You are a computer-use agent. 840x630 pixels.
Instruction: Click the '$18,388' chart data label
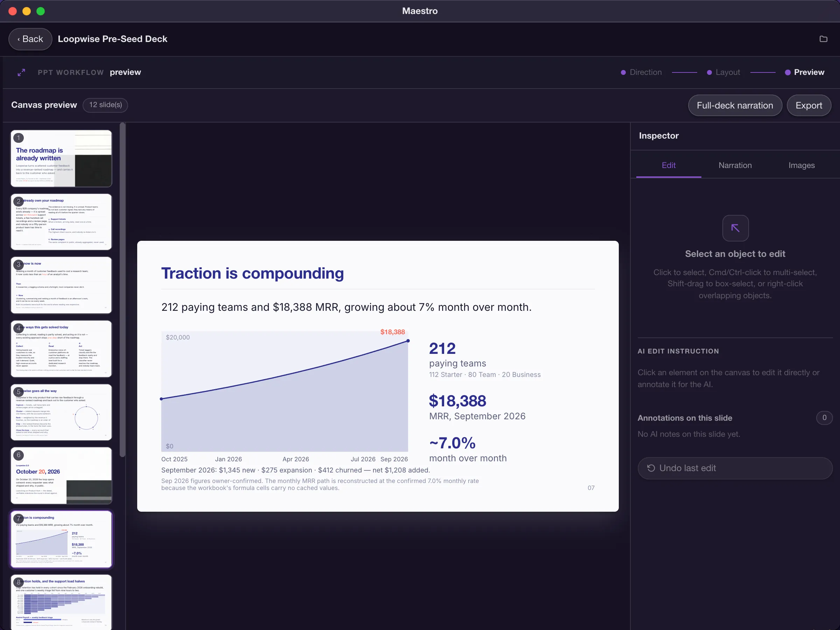coord(392,332)
